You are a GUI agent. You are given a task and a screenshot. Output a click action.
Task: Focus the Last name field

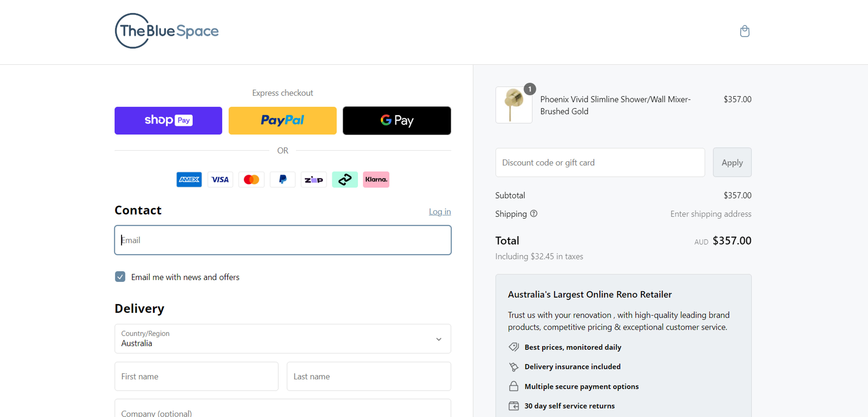pos(369,376)
